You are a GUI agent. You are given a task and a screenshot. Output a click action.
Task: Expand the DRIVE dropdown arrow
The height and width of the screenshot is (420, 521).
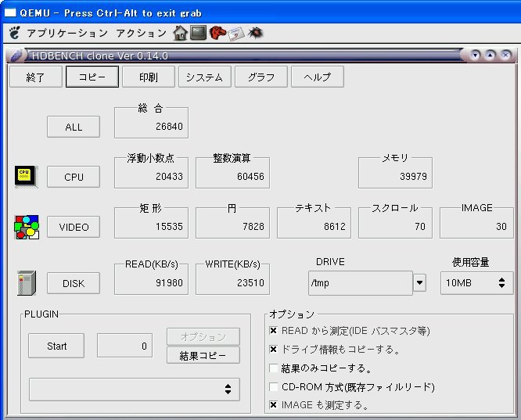[x=419, y=283]
